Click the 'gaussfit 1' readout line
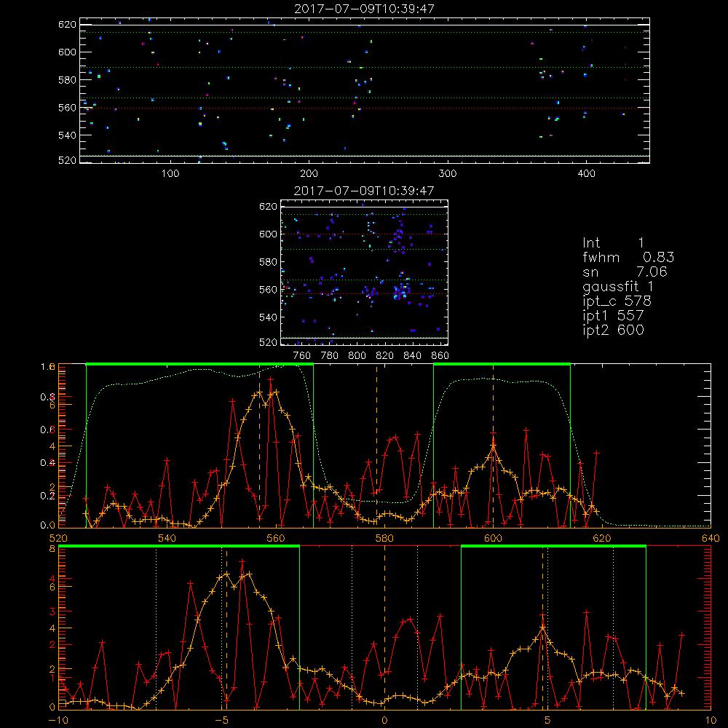 618,287
